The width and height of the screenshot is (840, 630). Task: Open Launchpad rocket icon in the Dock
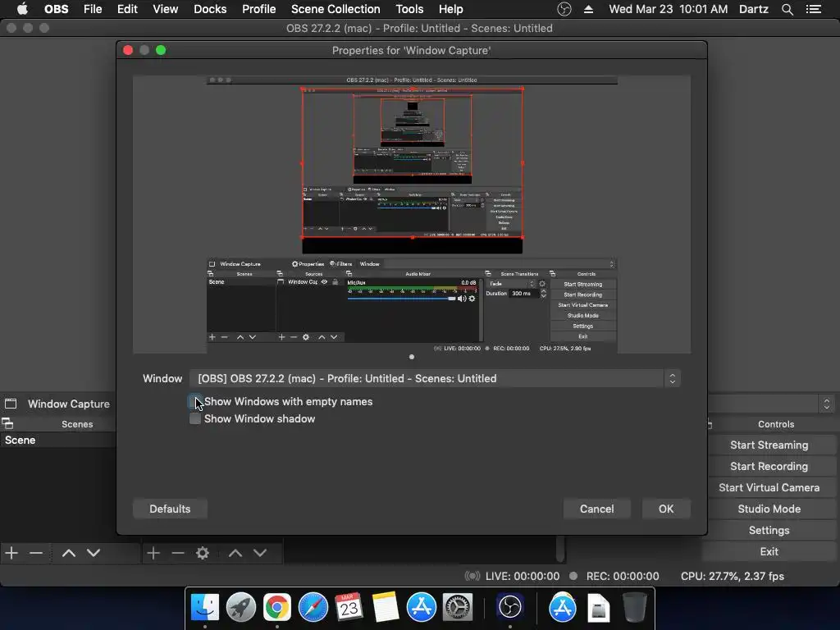(x=241, y=607)
